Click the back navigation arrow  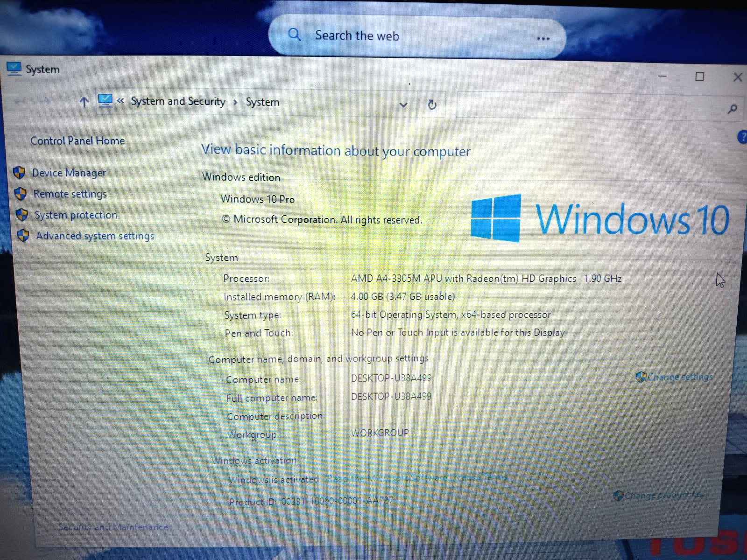pos(19,101)
